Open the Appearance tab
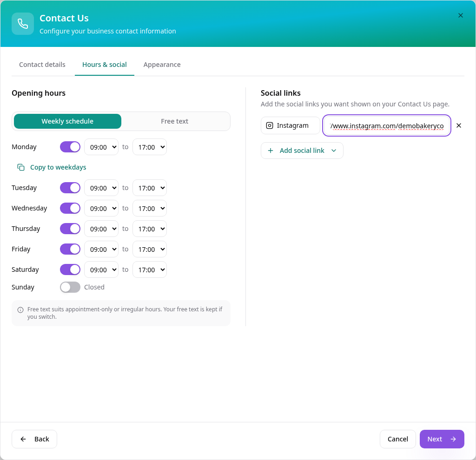Screen dimensions: 476x460 coord(162,65)
